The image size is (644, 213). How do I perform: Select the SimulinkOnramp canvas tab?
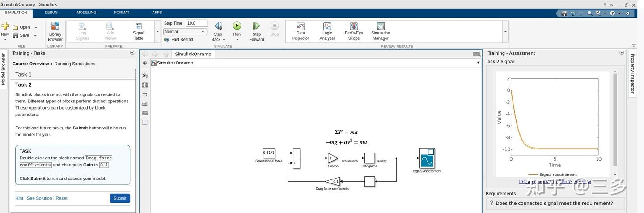point(193,54)
